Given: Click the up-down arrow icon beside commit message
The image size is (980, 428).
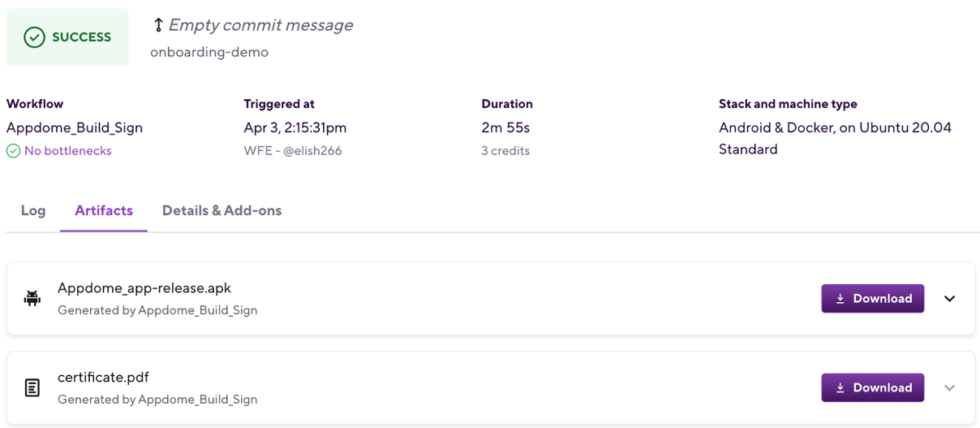Looking at the screenshot, I should (x=158, y=25).
